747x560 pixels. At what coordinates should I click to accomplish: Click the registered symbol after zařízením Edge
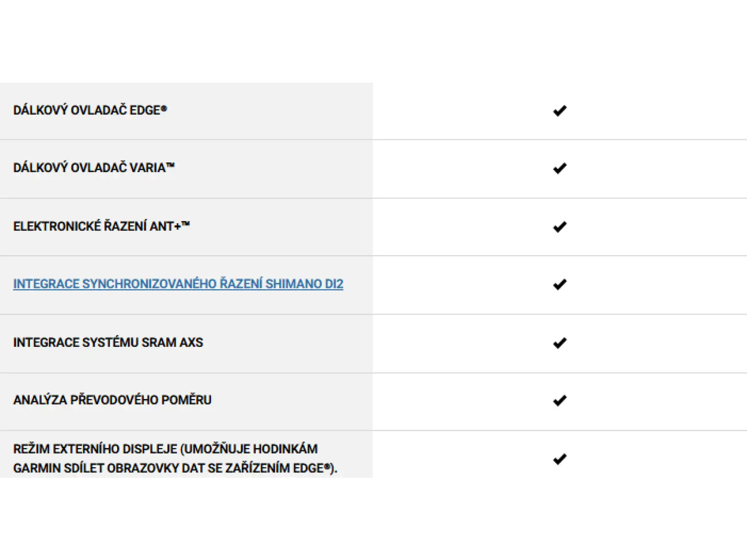pos(327,466)
